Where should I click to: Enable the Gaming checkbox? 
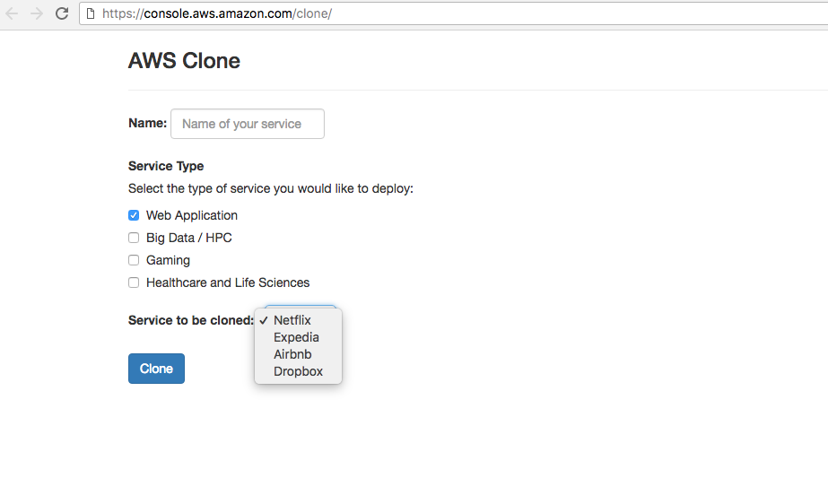134,260
